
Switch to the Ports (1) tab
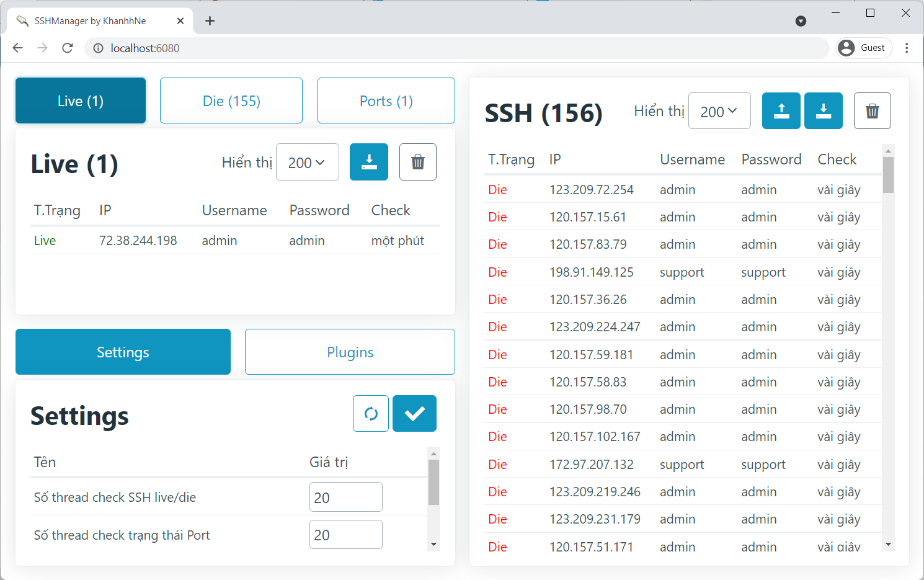386,100
